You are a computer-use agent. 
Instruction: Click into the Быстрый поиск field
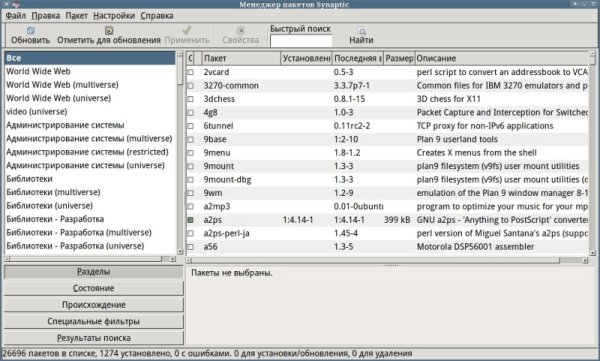(301, 41)
